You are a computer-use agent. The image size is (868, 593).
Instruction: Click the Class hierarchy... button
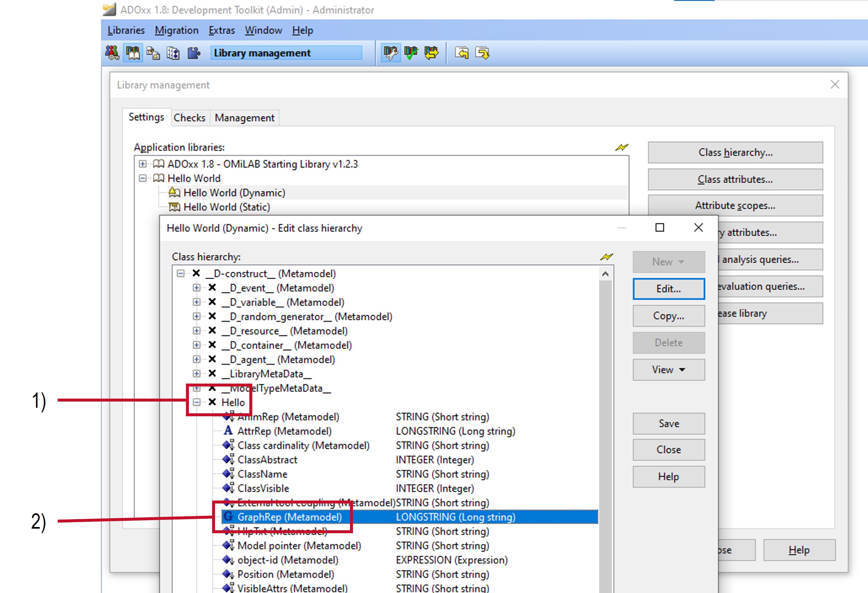click(x=735, y=152)
